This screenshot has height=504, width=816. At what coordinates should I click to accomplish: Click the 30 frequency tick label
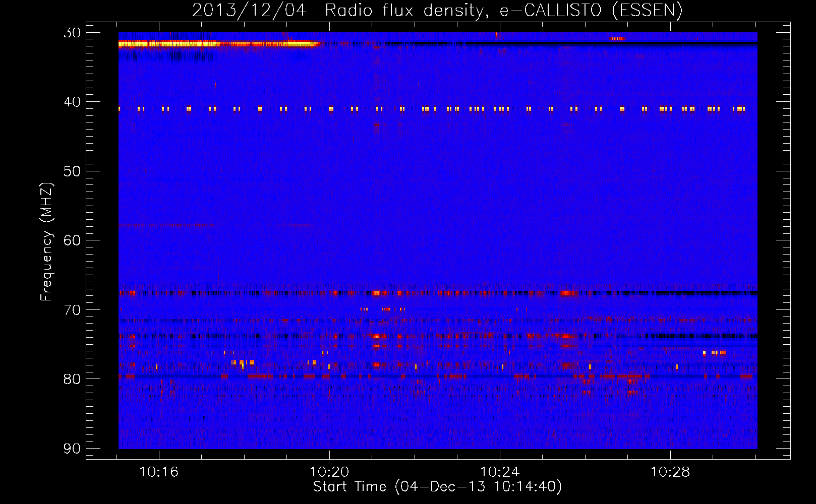[x=72, y=33]
